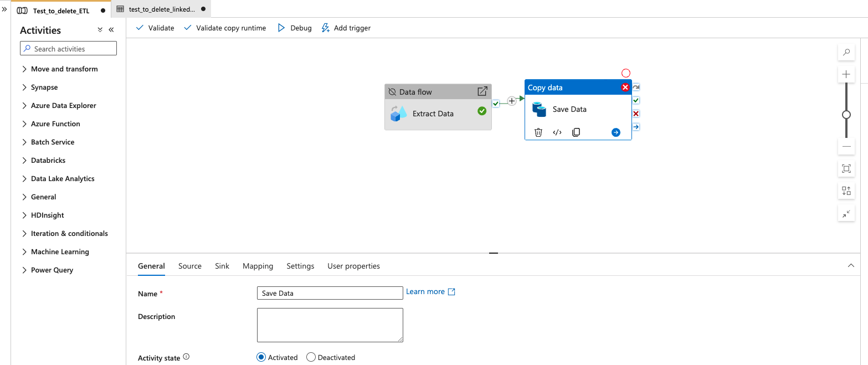Viewport: 868px width, 365px height.
Task: Open the Settings tab
Action: [300, 266]
